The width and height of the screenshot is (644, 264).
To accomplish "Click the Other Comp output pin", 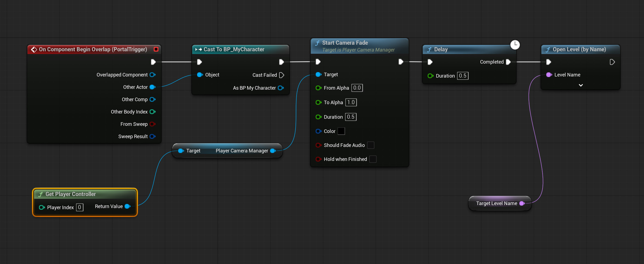I will (153, 100).
